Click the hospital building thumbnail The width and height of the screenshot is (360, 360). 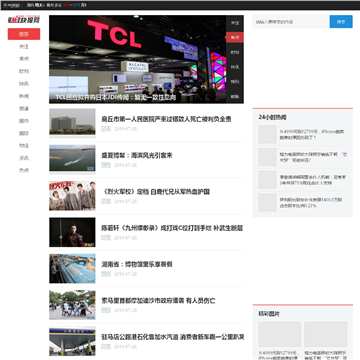[72, 123]
